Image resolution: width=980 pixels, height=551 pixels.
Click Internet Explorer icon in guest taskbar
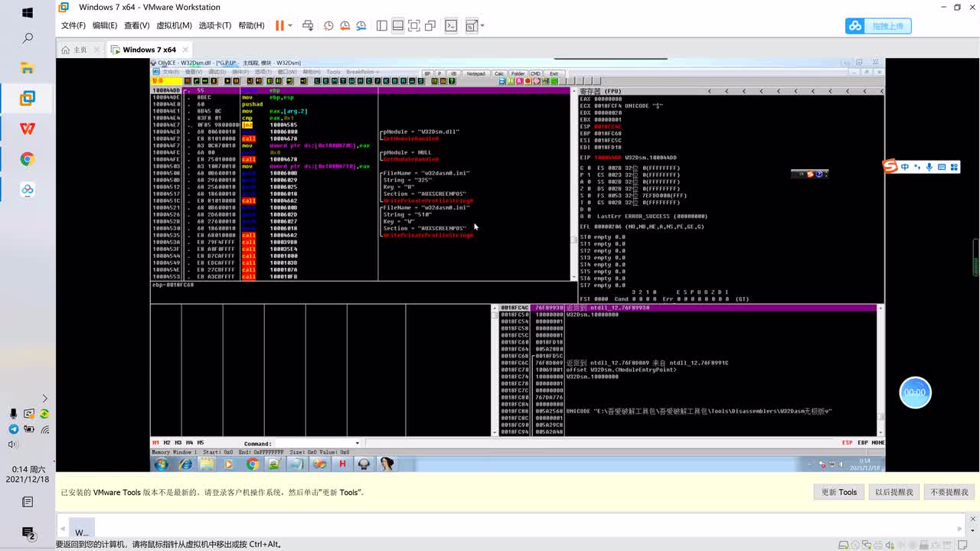point(185,464)
